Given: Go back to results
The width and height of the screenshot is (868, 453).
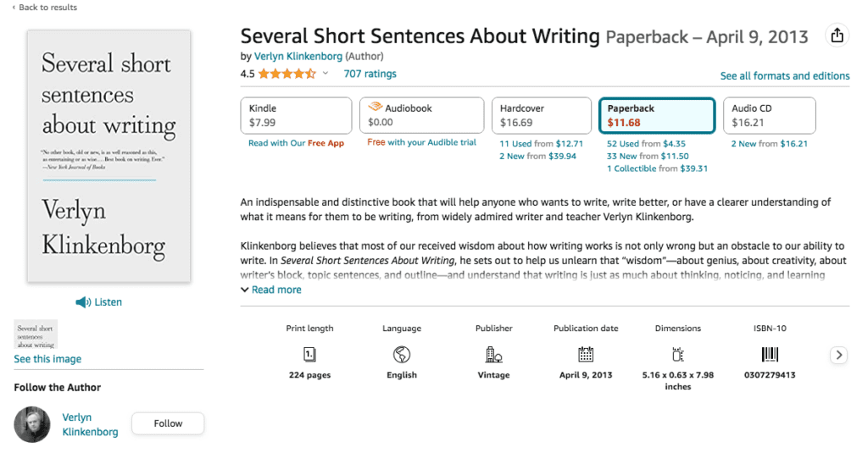Looking at the screenshot, I should pyautogui.click(x=45, y=7).
